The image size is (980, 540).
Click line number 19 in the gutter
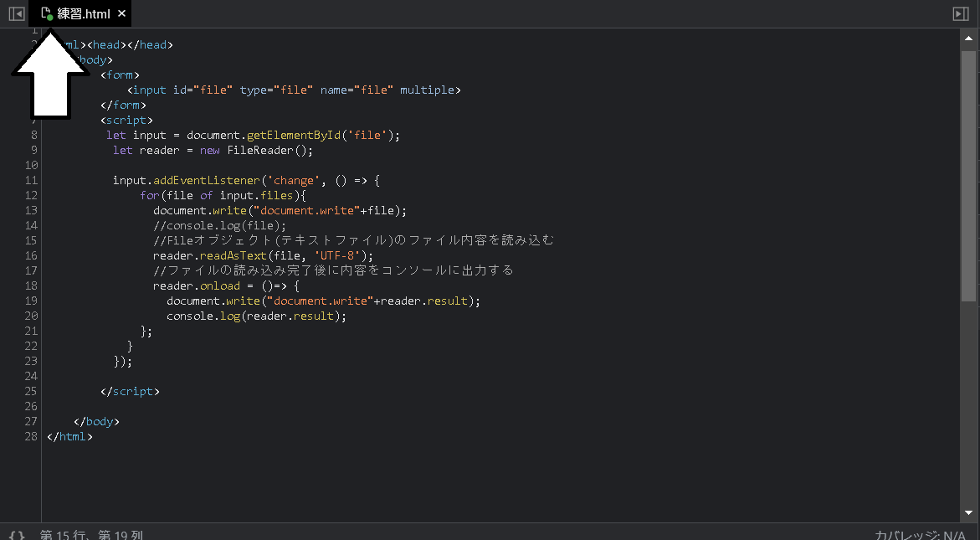[32, 301]
